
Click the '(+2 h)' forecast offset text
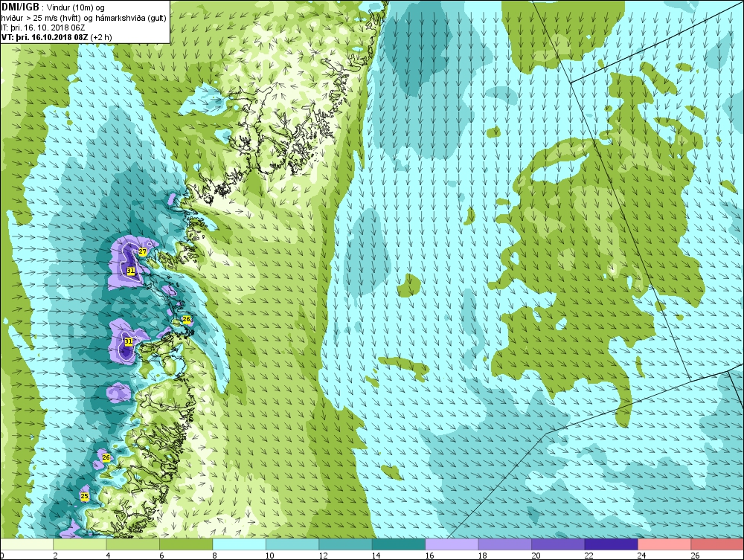[101, 37]
